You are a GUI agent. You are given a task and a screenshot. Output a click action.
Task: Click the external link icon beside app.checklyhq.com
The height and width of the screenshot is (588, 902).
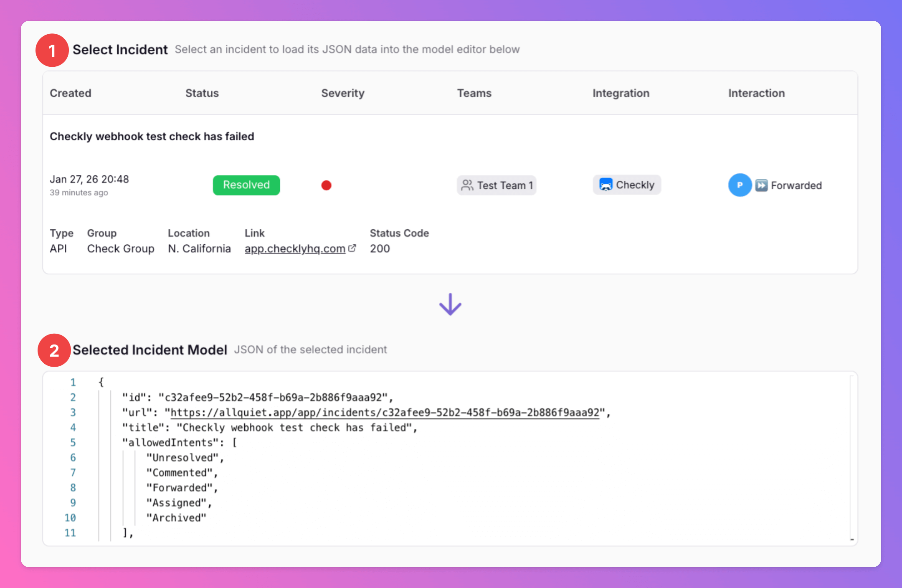pos(352,248)
